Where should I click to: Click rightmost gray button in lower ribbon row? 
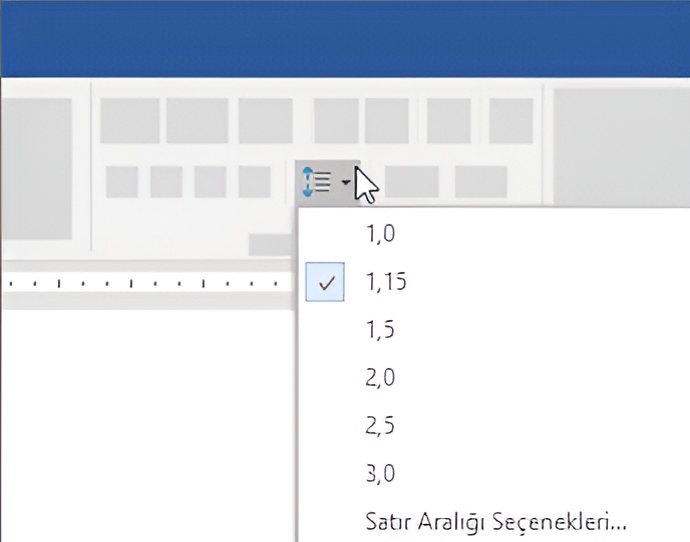click(x=480, y=182)
